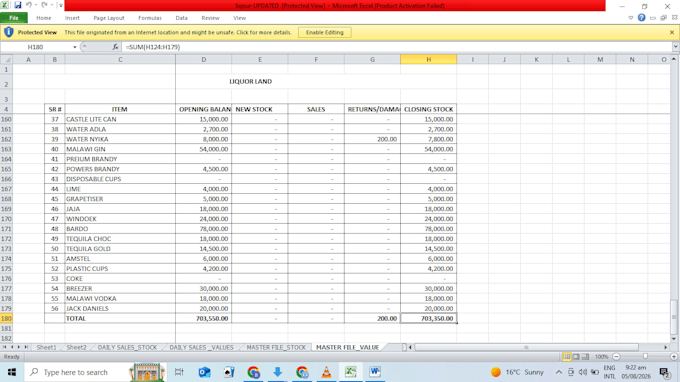680x382 pixels.
Task: Click the 200.00 returns cell for WATER NYIKA
Action: click(x=372, y=139)
